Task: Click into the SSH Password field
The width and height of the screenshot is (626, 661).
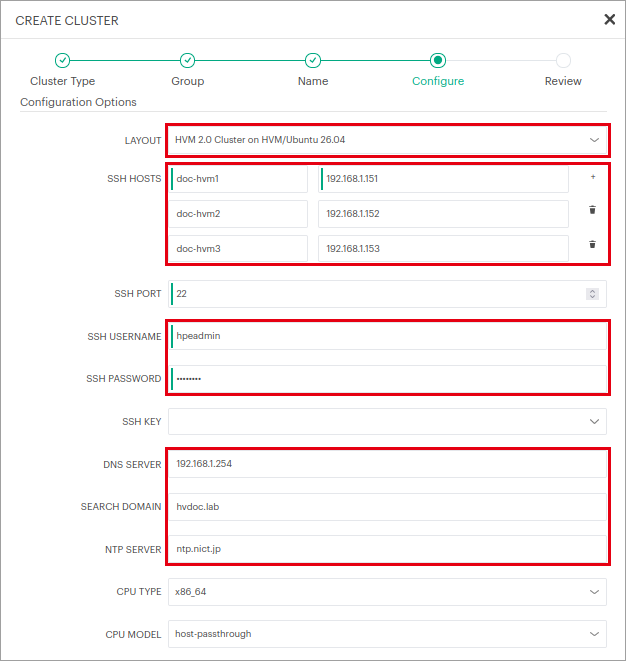Action: click(x=387, y=379)
